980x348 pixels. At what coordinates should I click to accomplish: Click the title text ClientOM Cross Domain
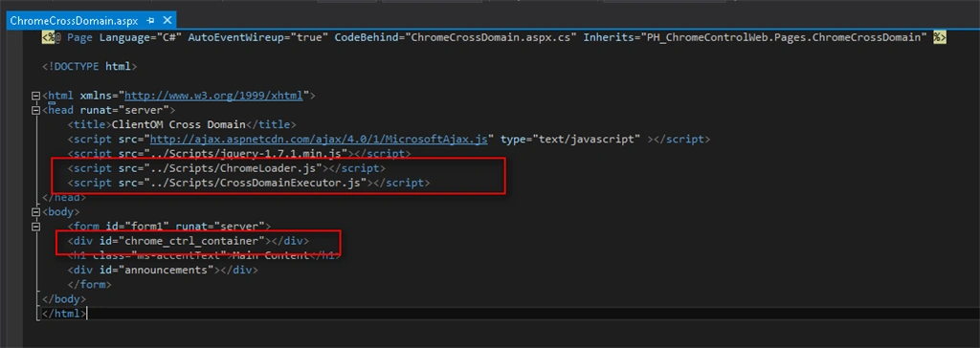[x=180, y=124]
